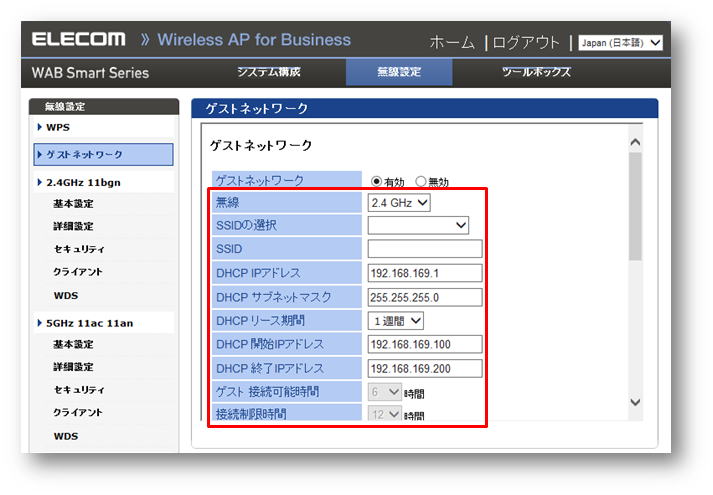This screenshot has height=495, width=713.
Task: Click the DHCP 終了IPアドレス field
Action: pos(425,369)
